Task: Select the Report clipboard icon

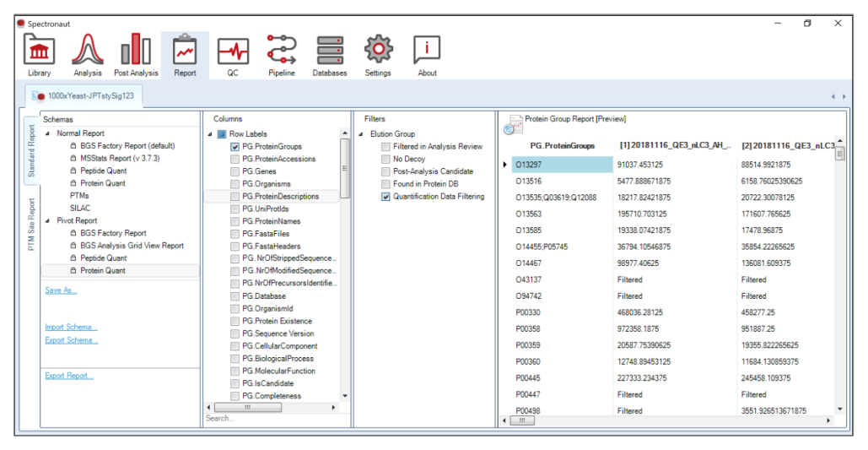Action: point(185,51)
